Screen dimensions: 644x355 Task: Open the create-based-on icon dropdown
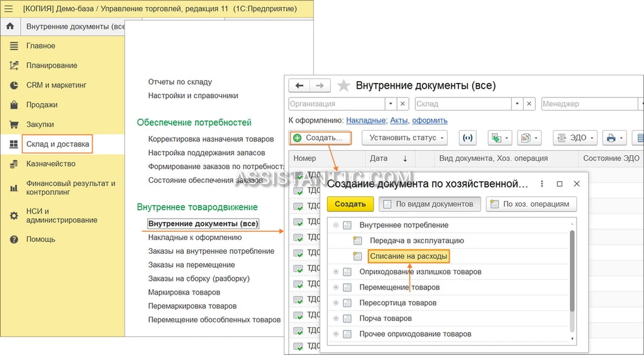tap(500, 138)
